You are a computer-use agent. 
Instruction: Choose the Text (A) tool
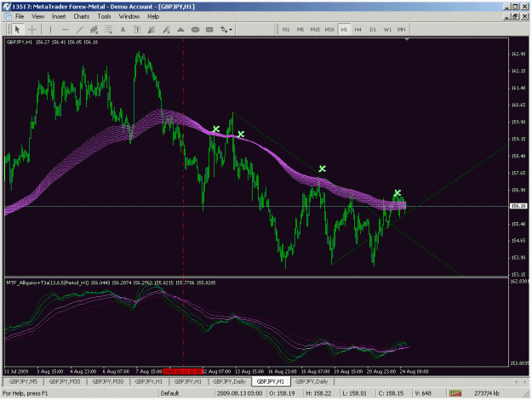pos(123,30)
